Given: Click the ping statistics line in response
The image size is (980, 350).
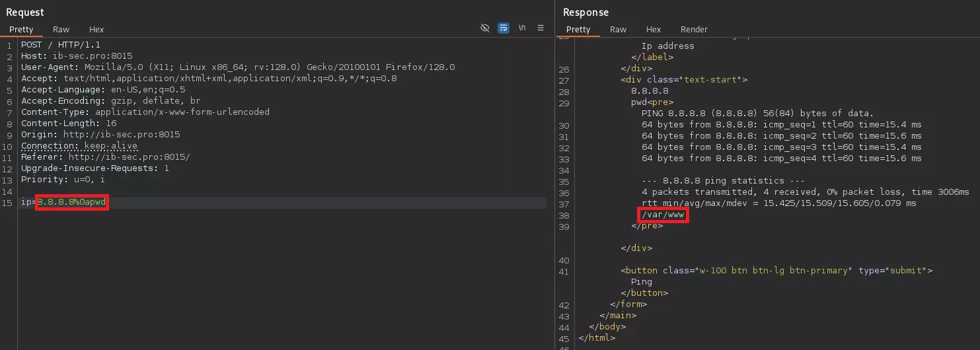Looking at the screenshot, I should 712,181.
